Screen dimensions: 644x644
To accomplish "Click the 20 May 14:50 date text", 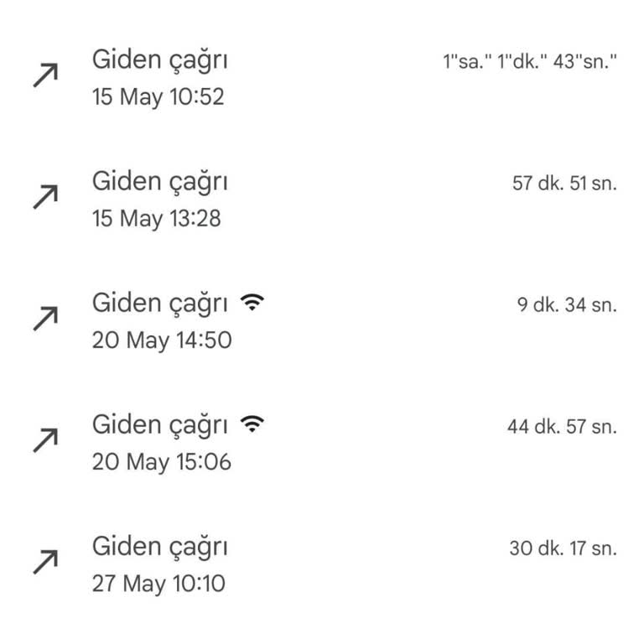I will point(162,340).
